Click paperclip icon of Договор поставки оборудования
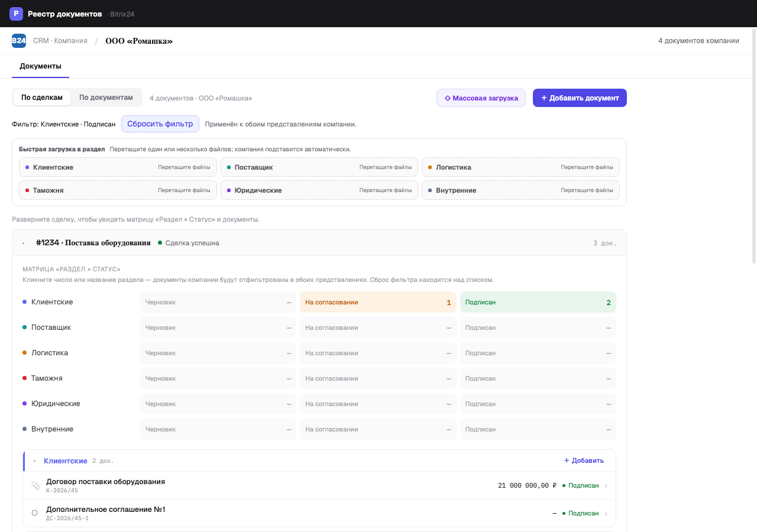This screenshot has width=757, height=532. click(x=35, y=485)
